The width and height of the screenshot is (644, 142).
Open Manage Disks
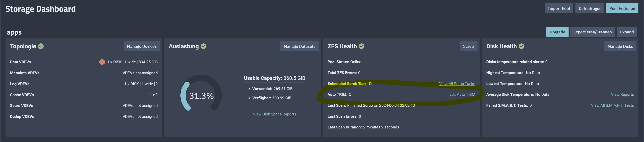[x=620, y=46]
